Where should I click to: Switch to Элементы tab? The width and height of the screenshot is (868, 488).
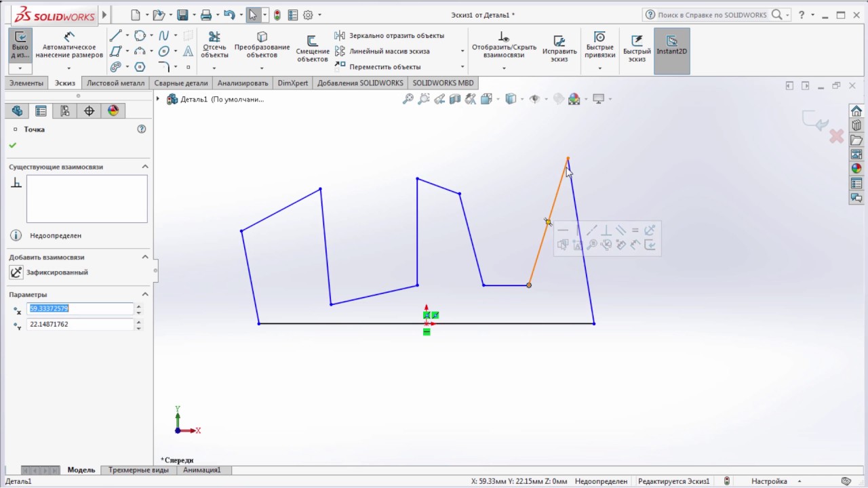tap(26, 83)
